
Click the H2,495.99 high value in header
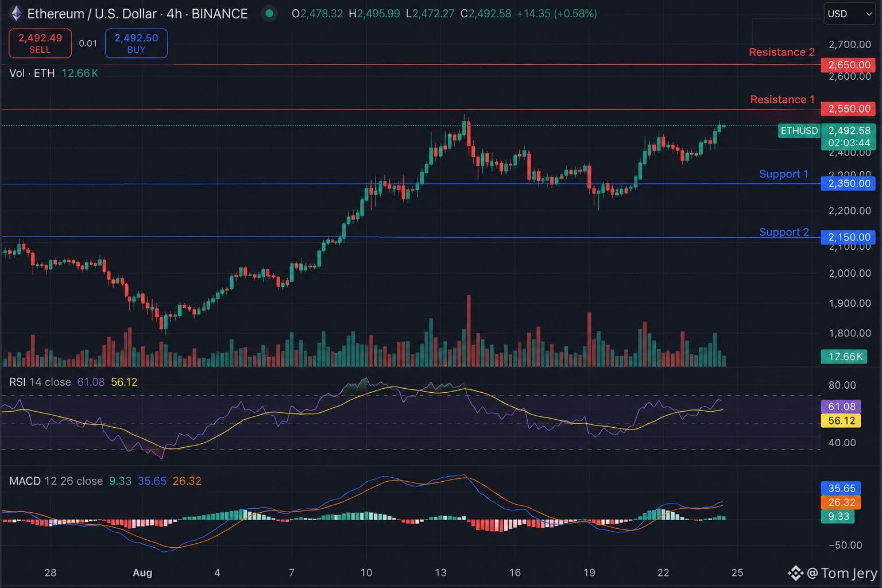[x=374, y=14]
